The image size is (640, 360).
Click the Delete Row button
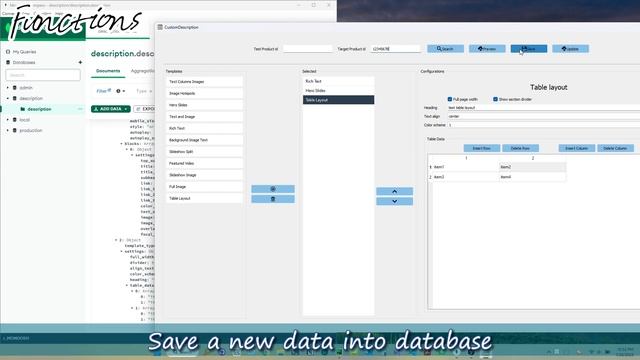tap(520, 148)
